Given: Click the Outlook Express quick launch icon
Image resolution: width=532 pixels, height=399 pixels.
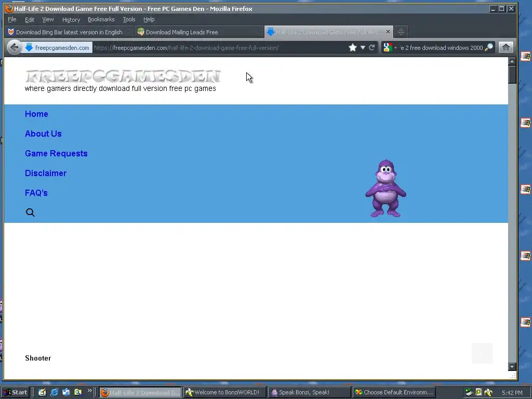Looking at the screenshot, I should 66,392.
